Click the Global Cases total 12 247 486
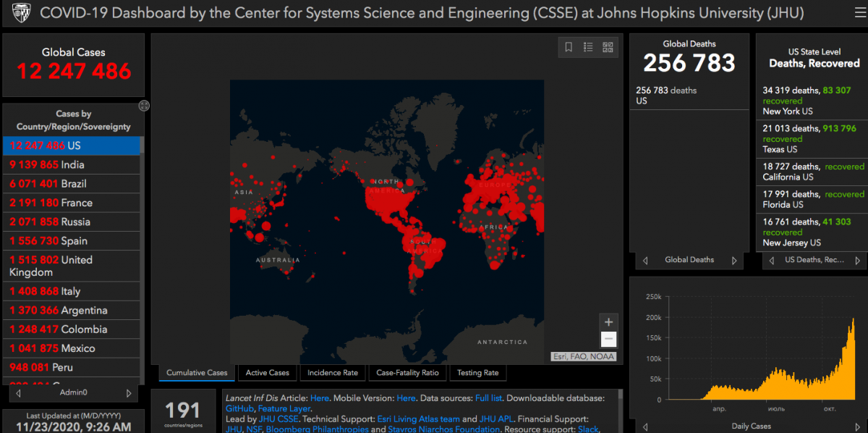 74,71
